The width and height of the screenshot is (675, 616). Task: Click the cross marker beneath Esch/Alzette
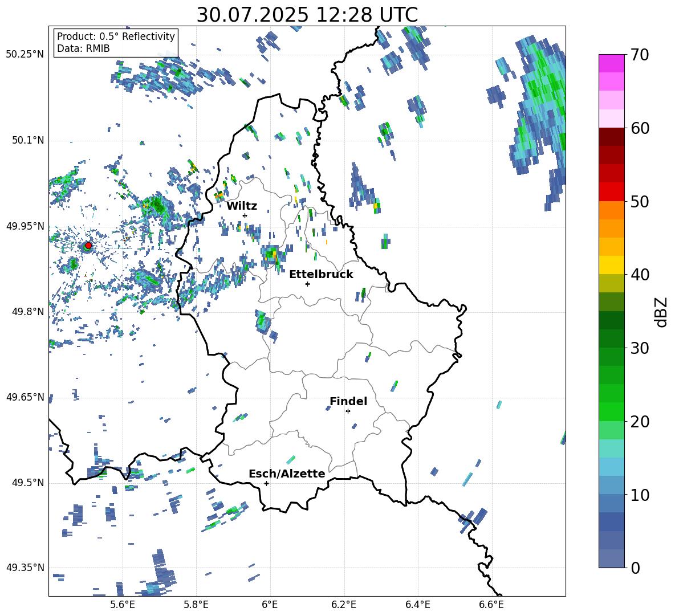pos(266,483)
